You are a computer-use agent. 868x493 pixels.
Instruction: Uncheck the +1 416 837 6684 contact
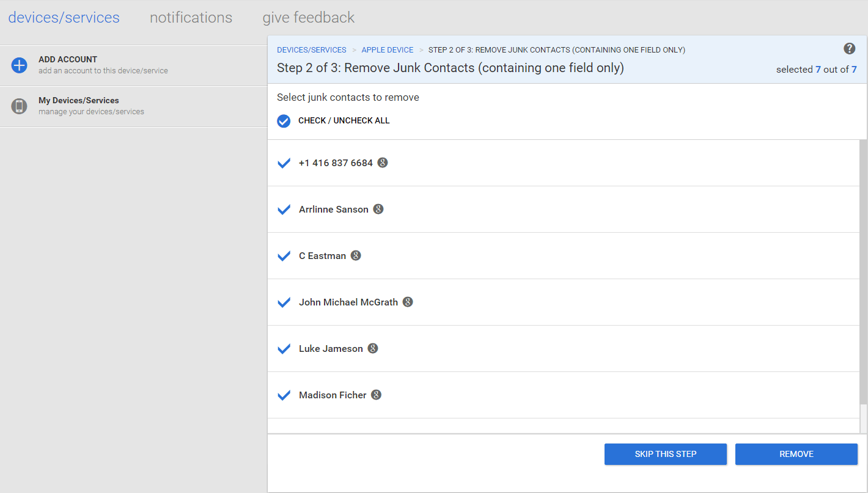click(284, 163)
